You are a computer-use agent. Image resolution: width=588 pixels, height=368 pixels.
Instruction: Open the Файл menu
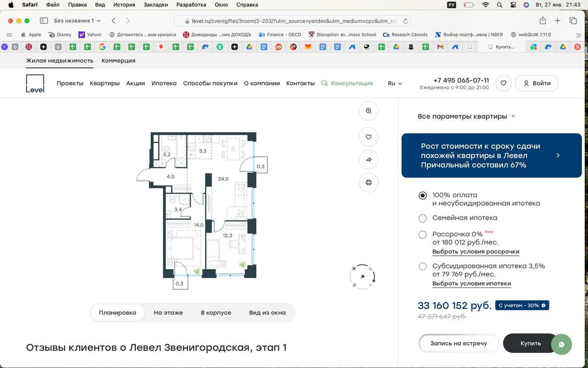pos(53,5)
